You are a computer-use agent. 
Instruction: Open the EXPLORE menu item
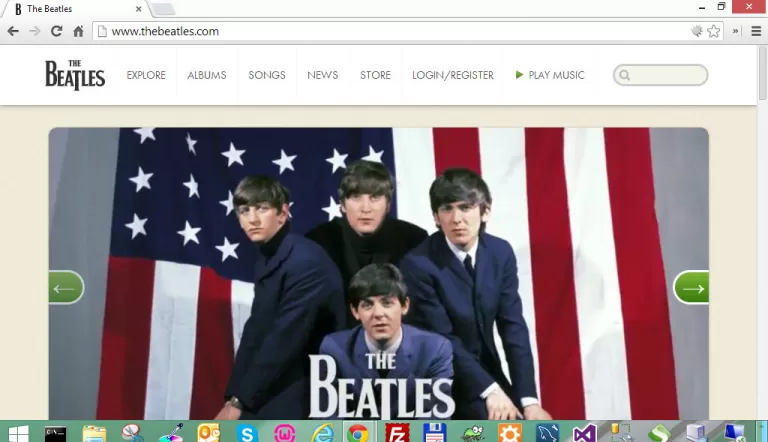tap(146, 75)
